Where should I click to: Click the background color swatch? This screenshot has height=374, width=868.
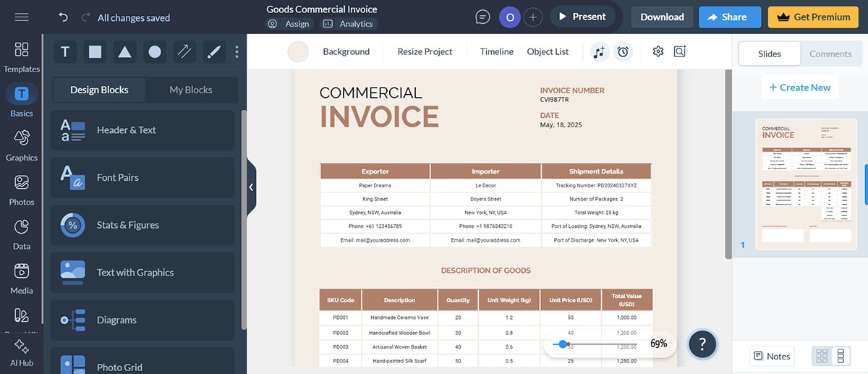pos(298,51)
